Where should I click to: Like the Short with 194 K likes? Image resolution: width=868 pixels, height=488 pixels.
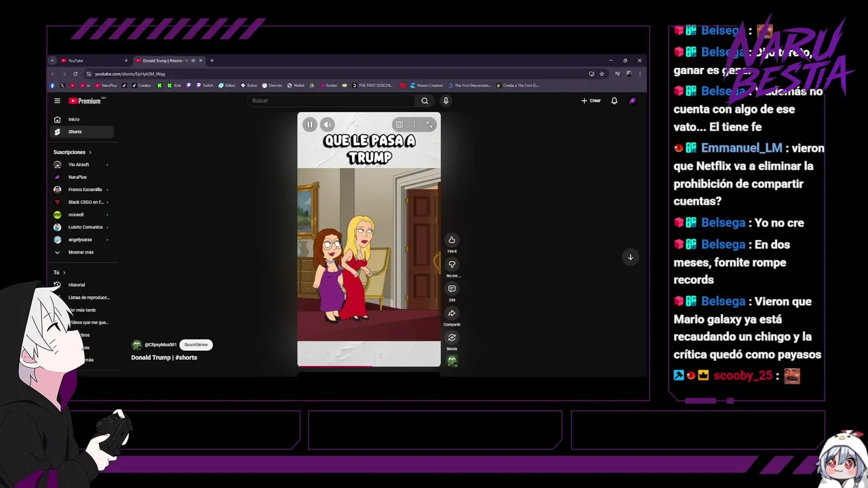452,240
